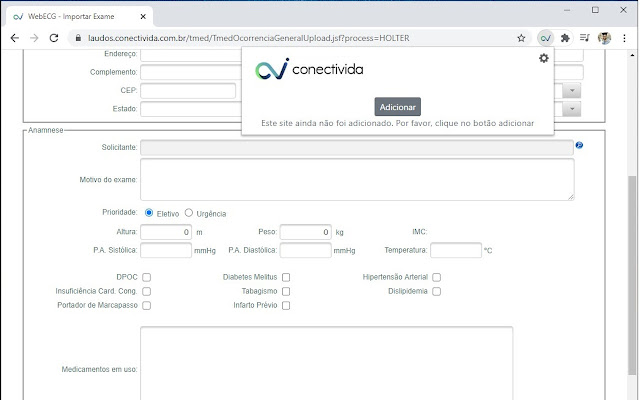
Task: Click the Altura input field
Action: pyautogui.click(x=166, y=232)
